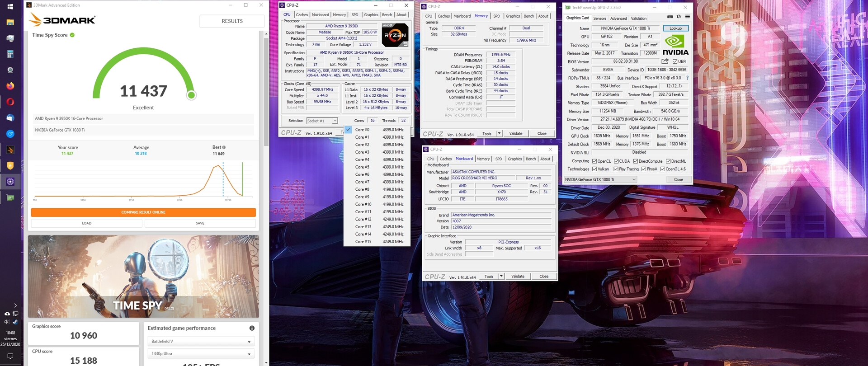The image size is (868, 366).
Task: Share BIOS using the GPU-Z export icon
Action: click(x=665, y=61)
